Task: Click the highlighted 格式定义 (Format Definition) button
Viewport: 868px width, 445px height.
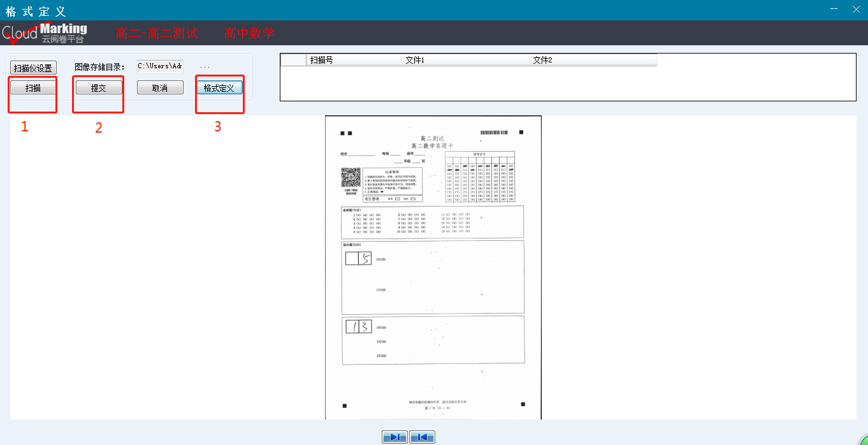Action: pos(219,87)
